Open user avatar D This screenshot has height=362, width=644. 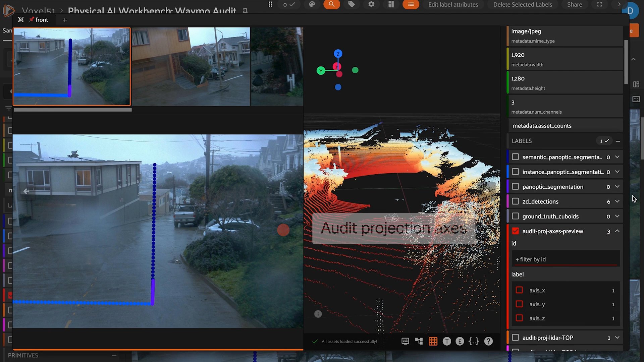(630, 10)
